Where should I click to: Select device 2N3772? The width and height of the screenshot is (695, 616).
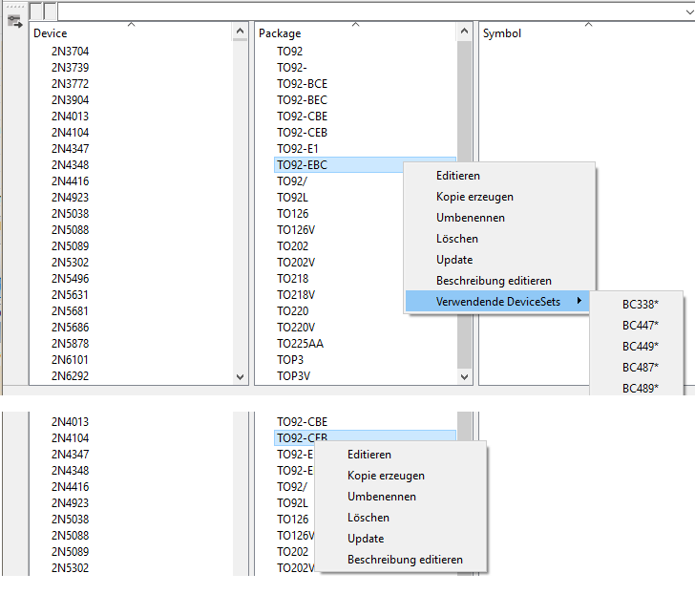coord(70,84)
